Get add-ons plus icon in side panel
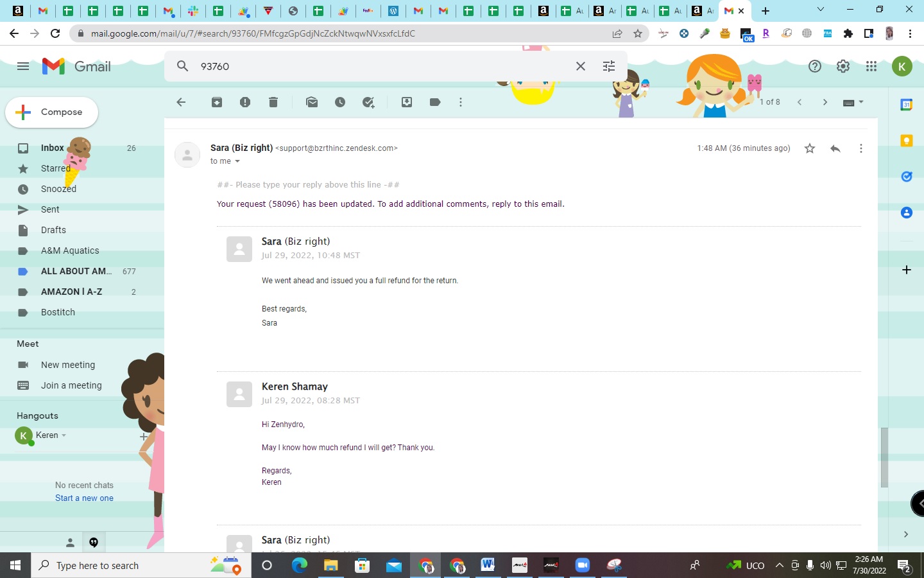Screen dimensions: 924x578 pos(907,270)
